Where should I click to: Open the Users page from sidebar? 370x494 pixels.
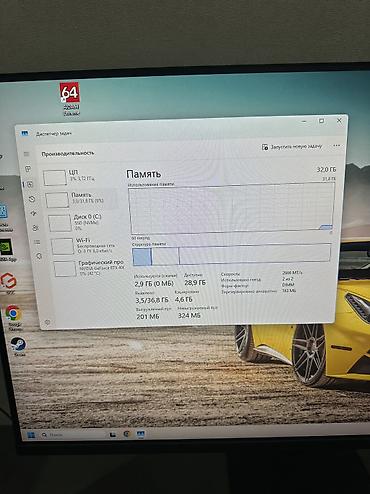35,228
